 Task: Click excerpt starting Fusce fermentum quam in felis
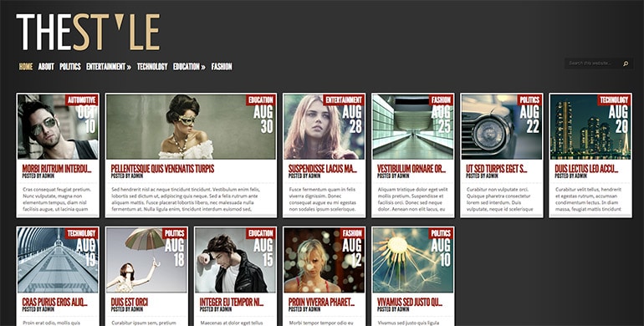point(323,199)
